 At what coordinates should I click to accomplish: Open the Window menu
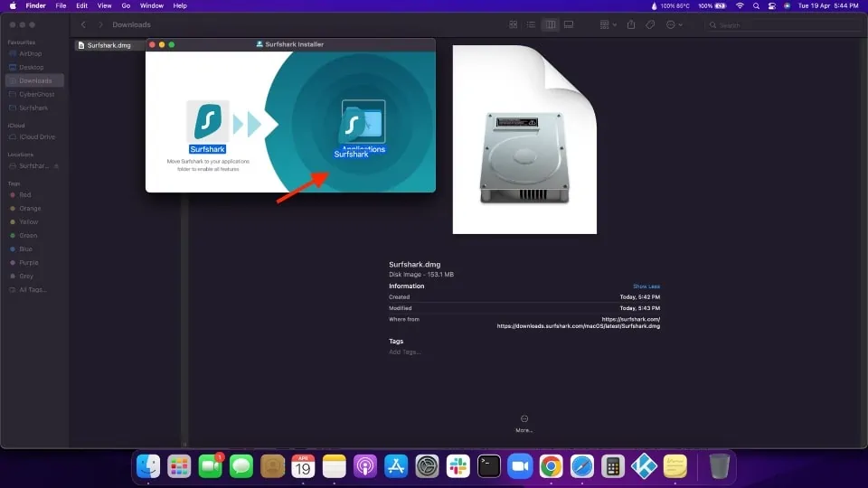pos(152,6)
